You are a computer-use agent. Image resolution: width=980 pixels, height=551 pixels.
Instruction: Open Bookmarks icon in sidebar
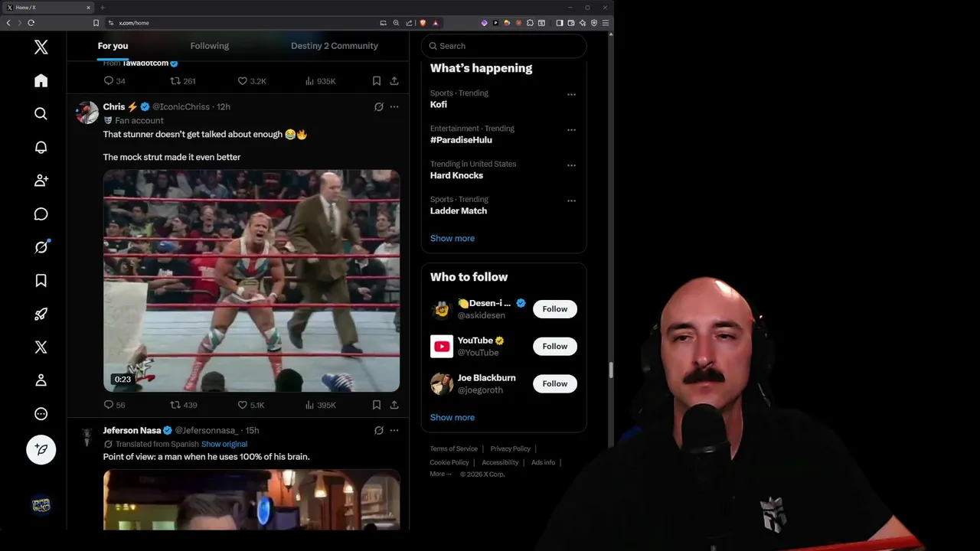click(x=41, y=281)
